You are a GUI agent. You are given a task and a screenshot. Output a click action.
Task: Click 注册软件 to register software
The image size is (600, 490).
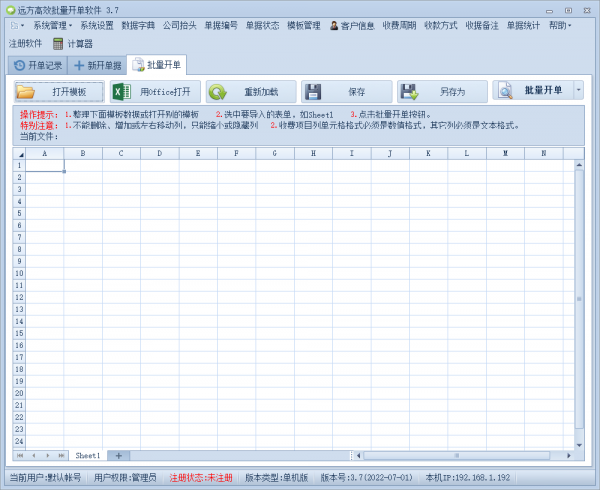point(25,44)
